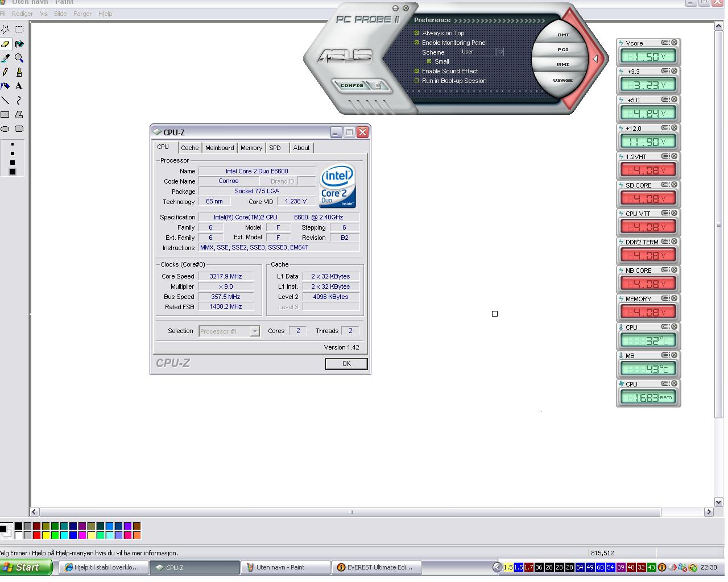Click the WMI button in PC Probe
Screen dimensions: 728x582
563,64
